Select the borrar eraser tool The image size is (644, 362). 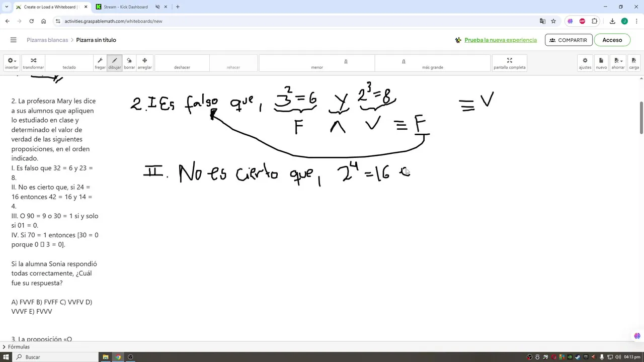(129, 63)
